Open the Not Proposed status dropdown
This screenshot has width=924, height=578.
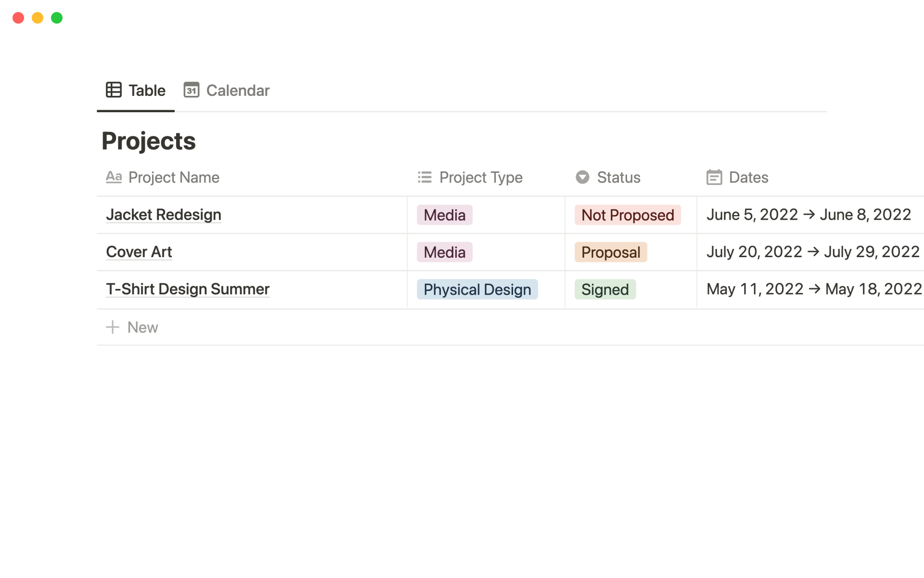(627, 215)
